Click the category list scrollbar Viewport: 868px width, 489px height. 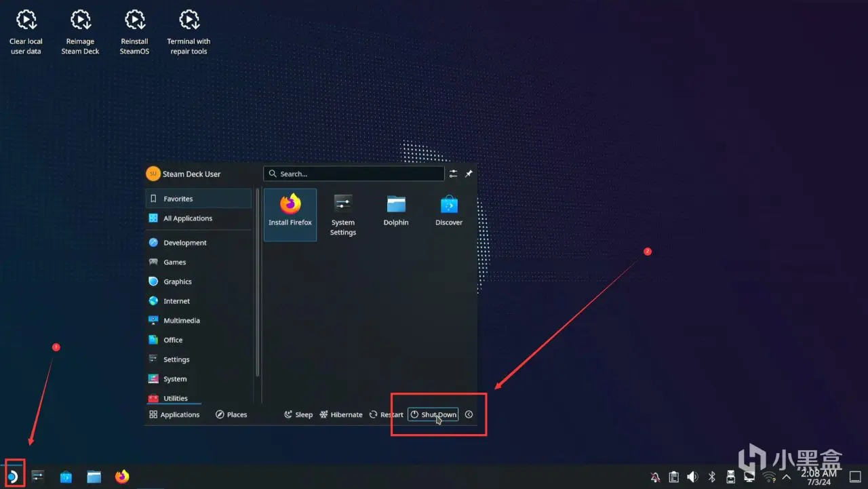(x=257, y=281)
